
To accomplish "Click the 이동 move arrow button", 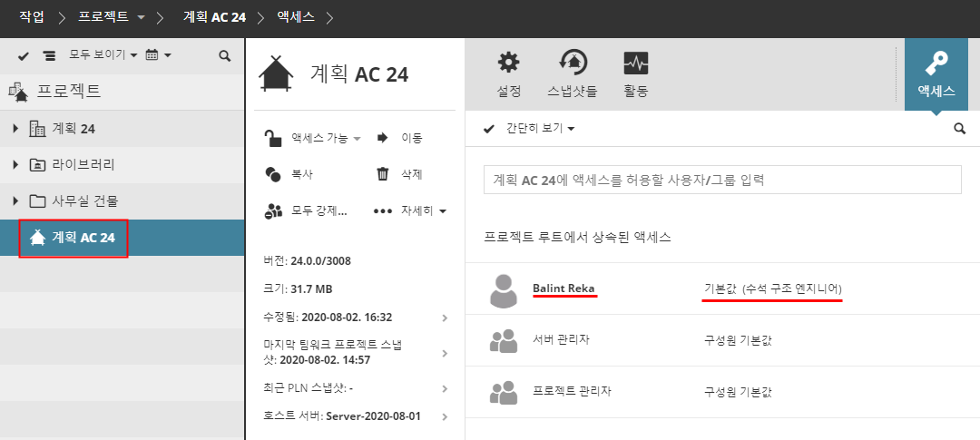I will (382, 138).
